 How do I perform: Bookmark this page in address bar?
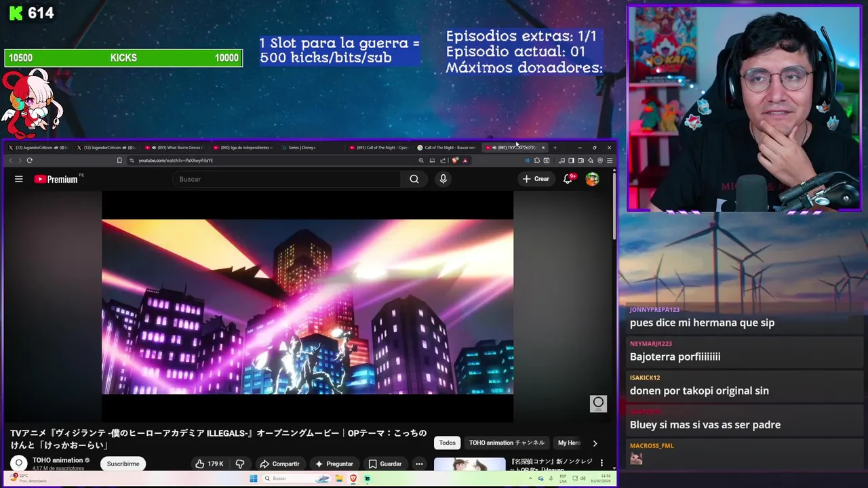point(119,161)
